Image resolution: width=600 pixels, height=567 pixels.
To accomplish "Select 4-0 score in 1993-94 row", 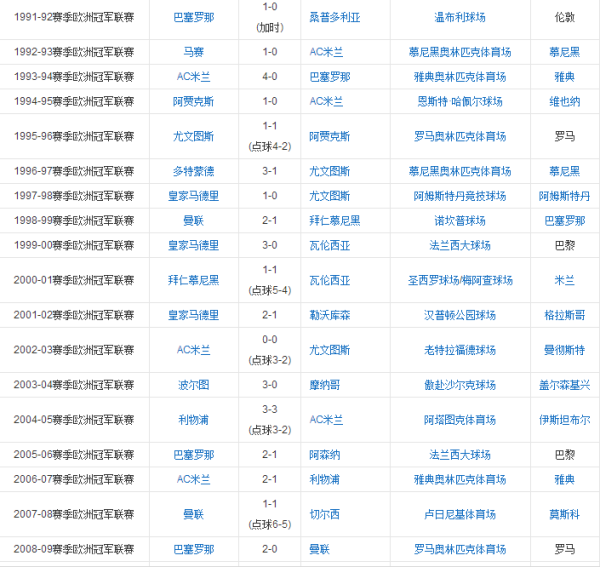I will coord(270,77).
